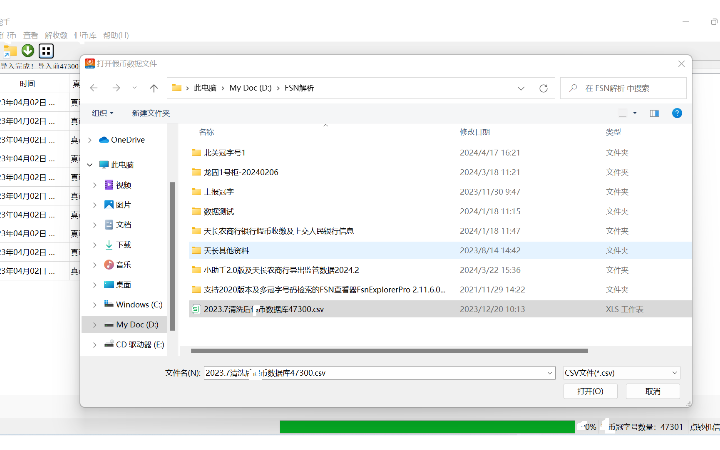This screenshot has height=450, width=720.
Task: Select the Pictures library icon in sidebar
Action: [x=109, y=204]
